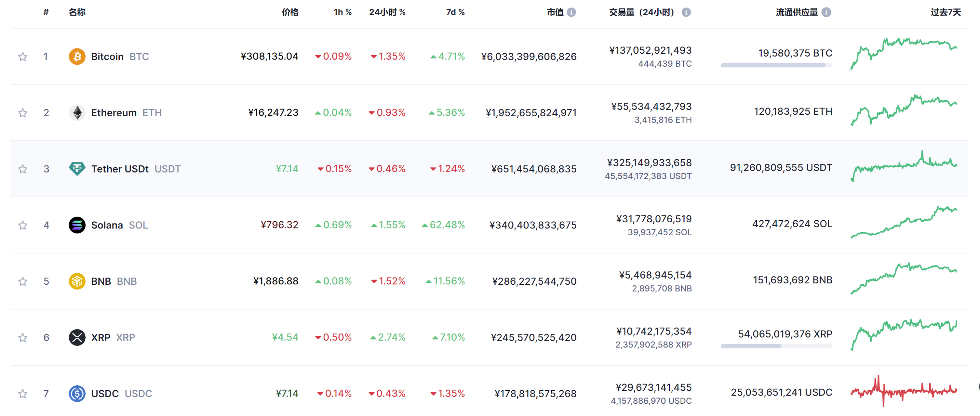Click the BNB yellow logo
This screenshot has width=980, height=416.
tap(77, 281)
